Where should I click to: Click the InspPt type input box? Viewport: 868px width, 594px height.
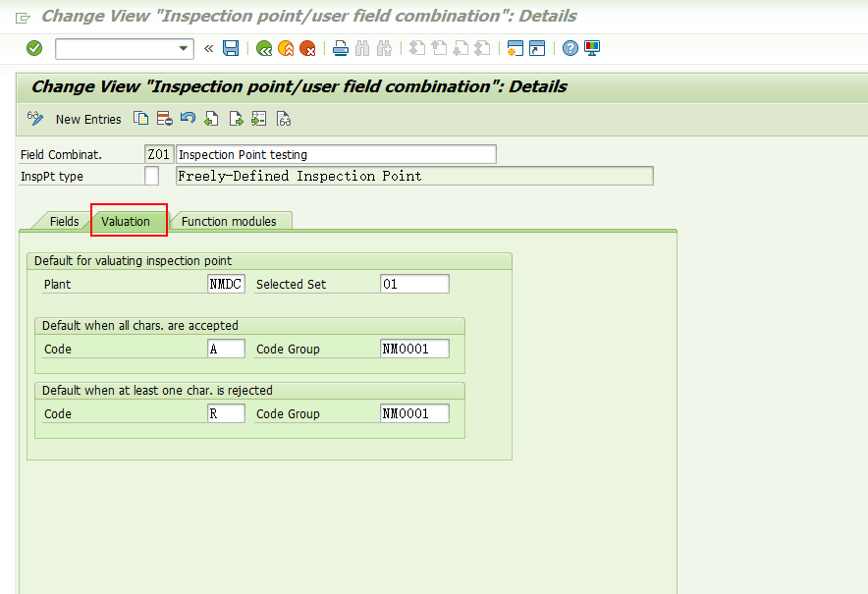(151, 176)
